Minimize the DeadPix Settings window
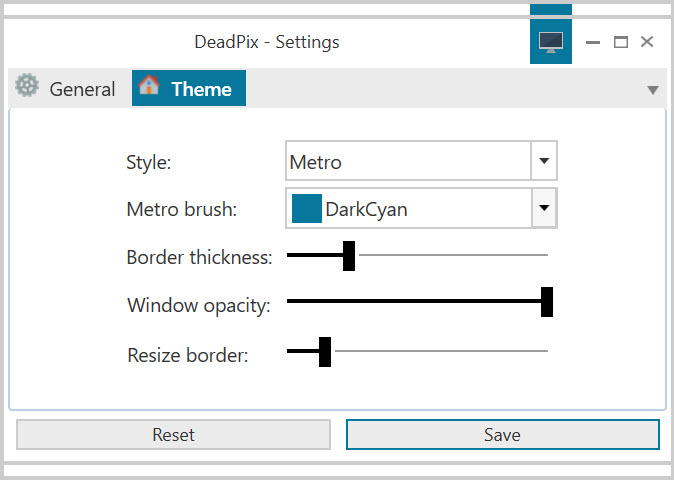This screenshot has width=674, height=480. pos(593,42)
